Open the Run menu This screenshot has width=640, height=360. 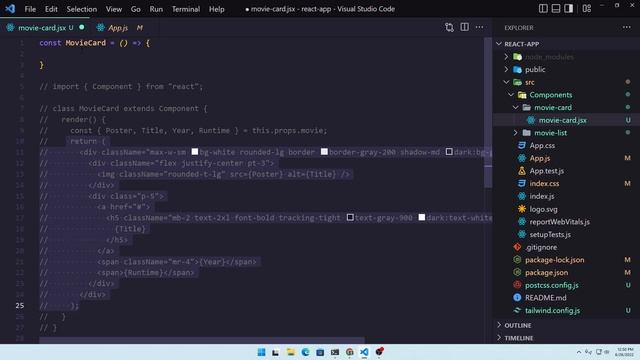156,9
